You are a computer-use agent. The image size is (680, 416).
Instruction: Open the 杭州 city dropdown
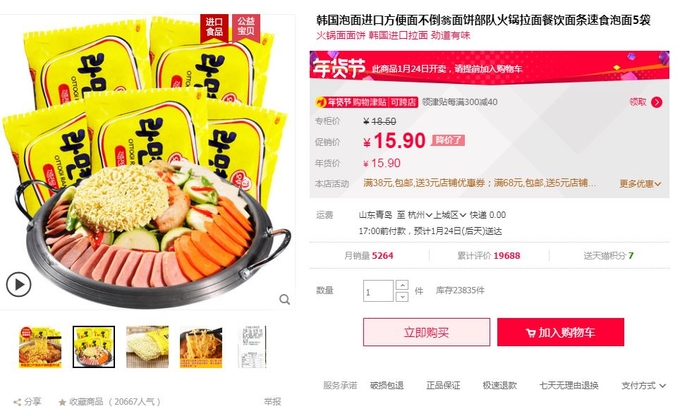coord(420,215)
